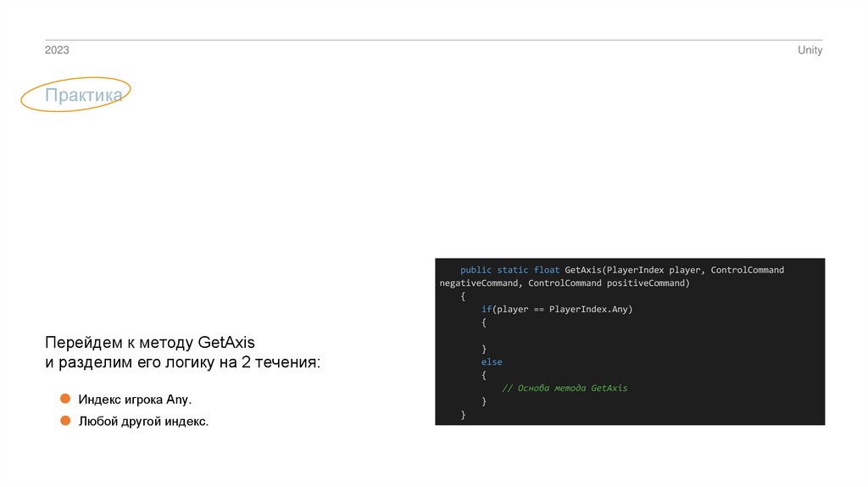
Task: Click the "float" return type in the code
Action: (x=547, y=270)
